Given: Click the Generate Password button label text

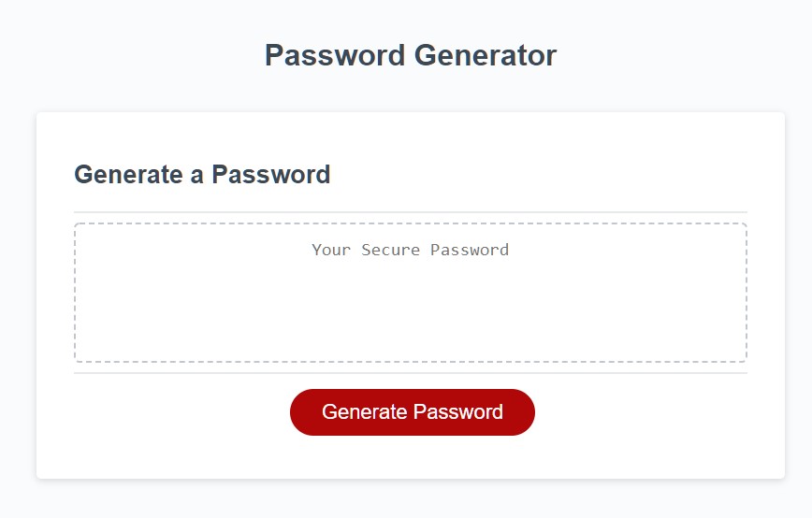Looking at the screenshot, I should 413,412.
